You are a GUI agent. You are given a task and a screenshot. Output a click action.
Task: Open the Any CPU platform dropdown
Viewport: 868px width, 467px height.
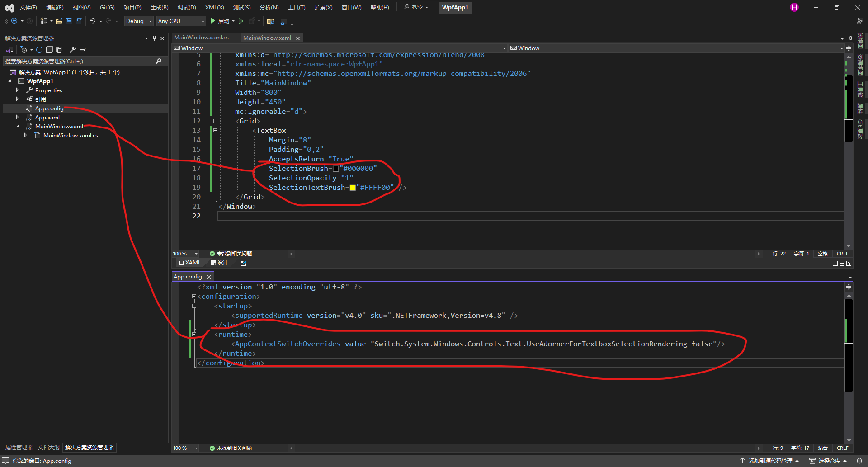[181, 21]
